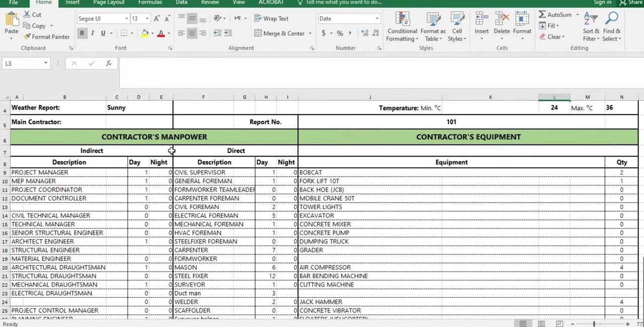Toggle bottom vertical alignment

click(x=202, y=19)
